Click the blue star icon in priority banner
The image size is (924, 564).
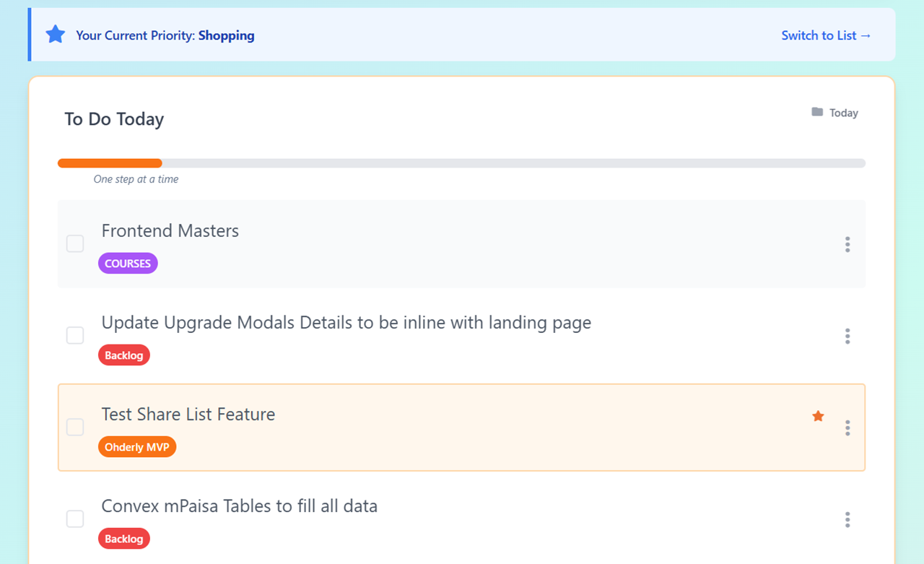(x=56, y=35)
